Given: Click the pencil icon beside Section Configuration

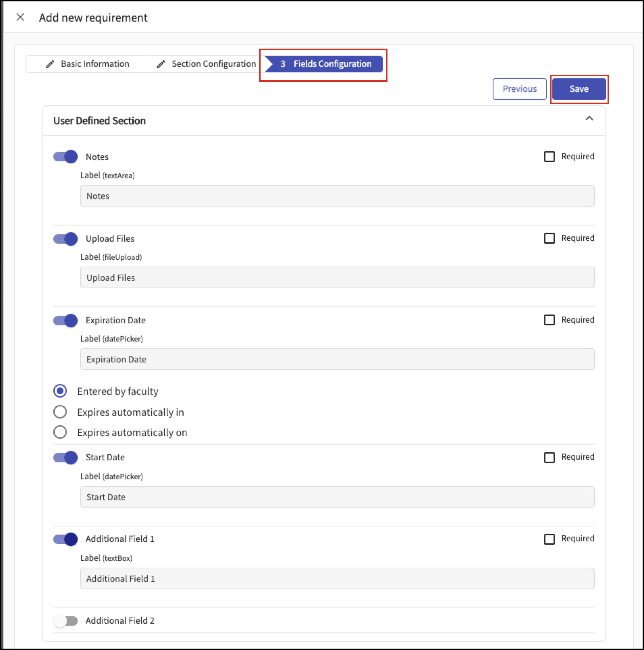Looking at the screenshot, I should [x=161, y=64].
